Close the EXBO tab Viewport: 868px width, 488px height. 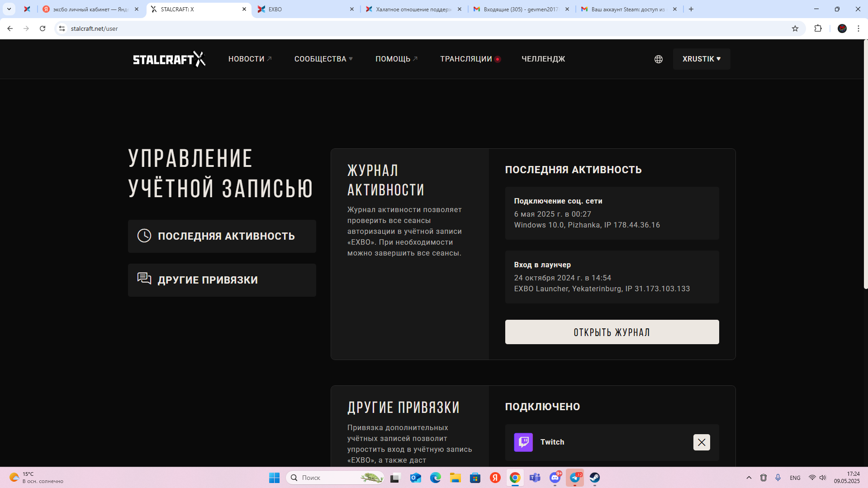(352, 9)
